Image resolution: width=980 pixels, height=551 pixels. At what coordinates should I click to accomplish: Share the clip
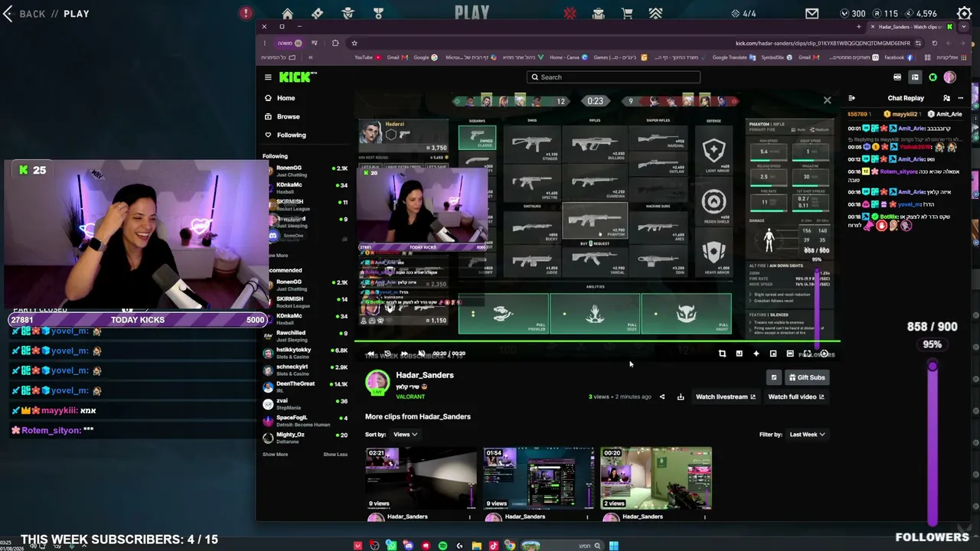tap(662, 397)
